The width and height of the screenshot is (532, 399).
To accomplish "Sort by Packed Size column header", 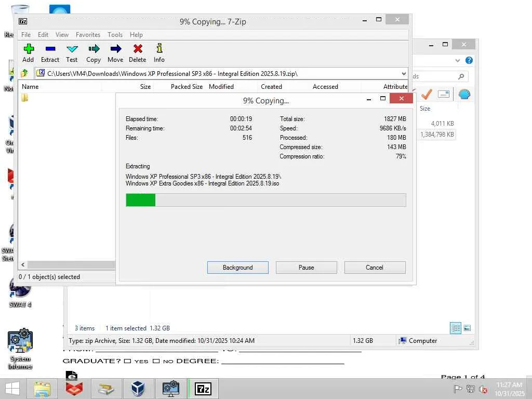I will pos(187,87).
